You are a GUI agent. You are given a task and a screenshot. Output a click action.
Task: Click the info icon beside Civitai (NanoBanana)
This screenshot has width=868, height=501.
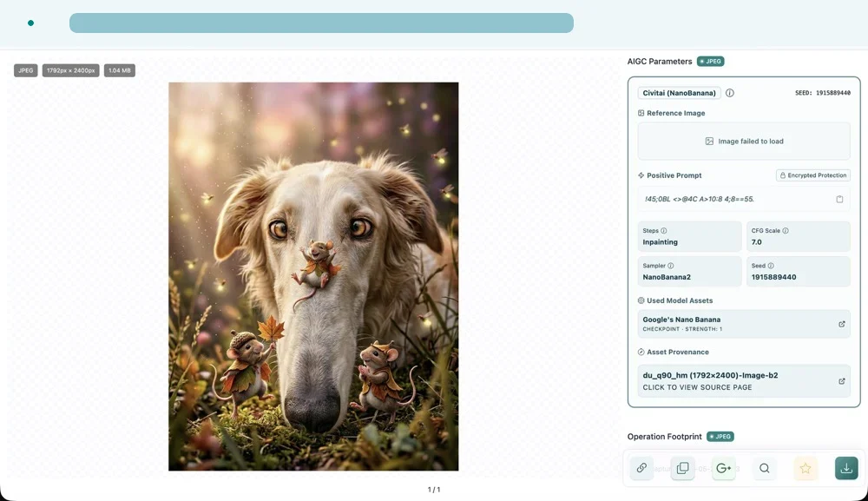(730, 93)
